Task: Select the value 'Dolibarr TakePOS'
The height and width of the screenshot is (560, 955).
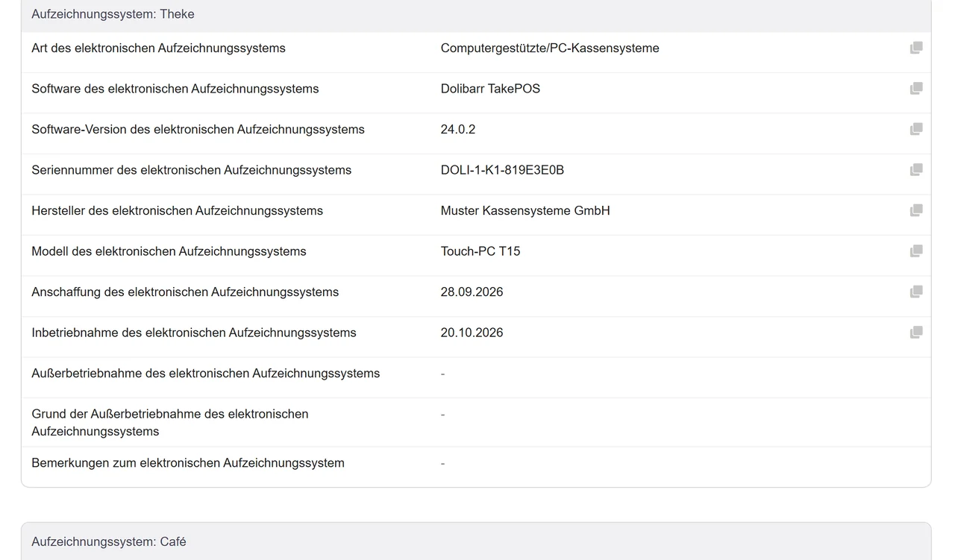Action: point(490,89)
